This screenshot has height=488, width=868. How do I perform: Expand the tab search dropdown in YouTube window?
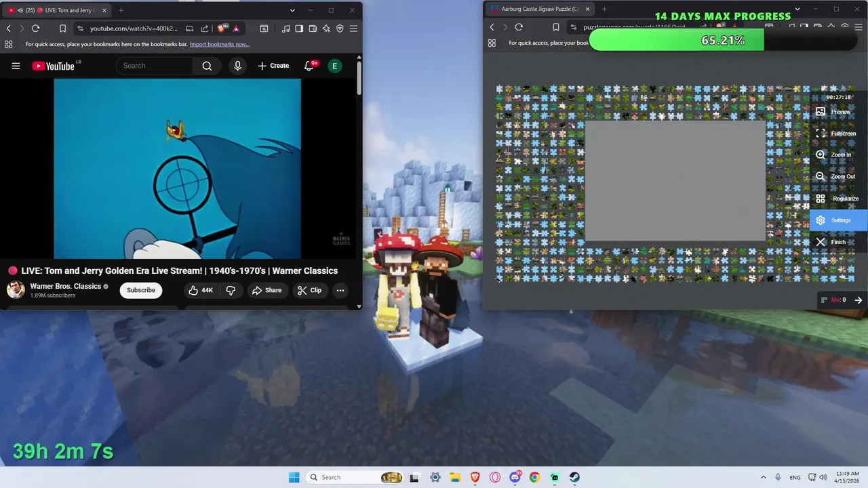point(292,10)
